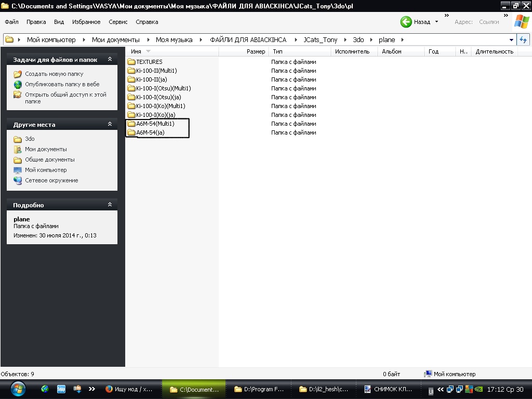The height and width of the screenshot is (399, 532).
Task: Expand breadcrumb arrow after 'plane'
Action: (403, 39)
